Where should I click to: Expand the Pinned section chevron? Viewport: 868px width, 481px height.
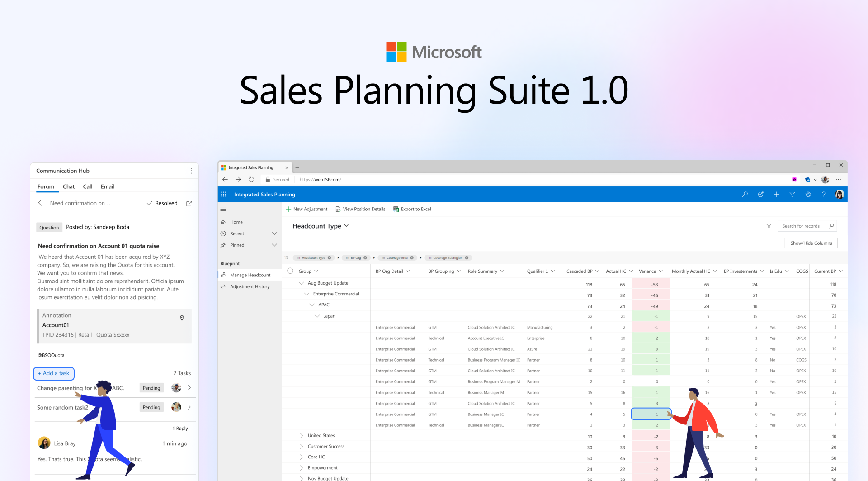(274, 245)
